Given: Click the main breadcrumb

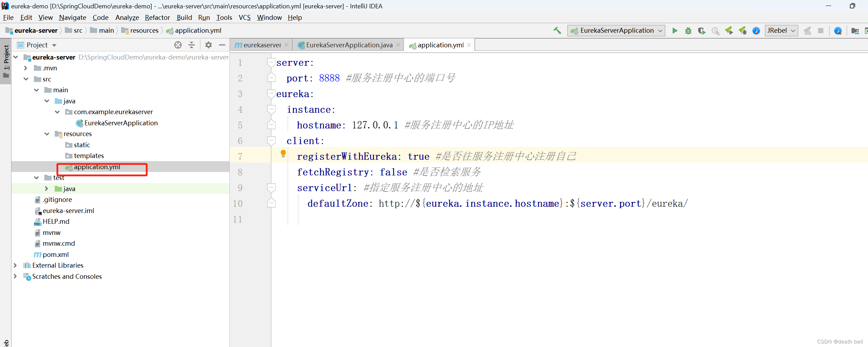Looking at the screenshot, I should point(102,30).
